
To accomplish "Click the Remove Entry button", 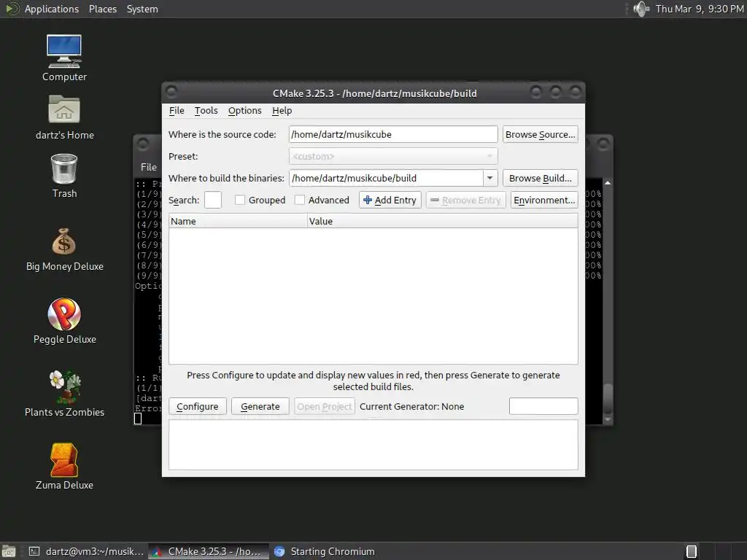I will pos(465,200).
